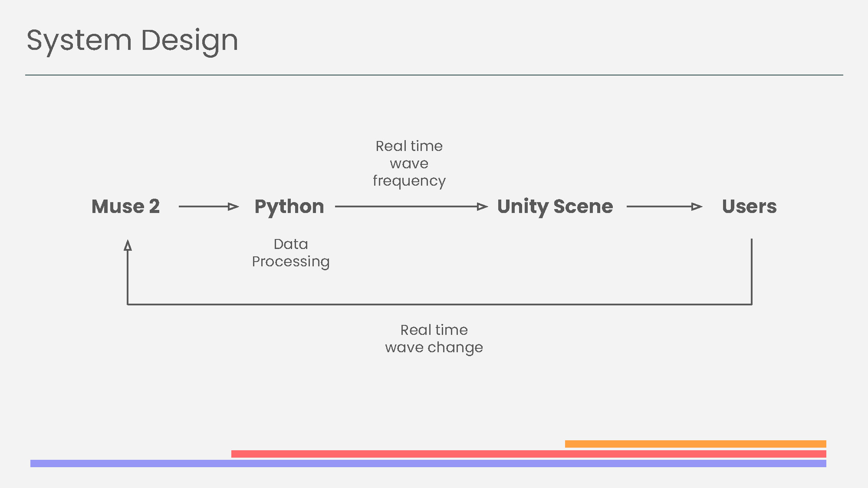Viewport: 868px width, 488px height.
Task: Select the orange bar at the bottom
Action: tap(695, 444)
